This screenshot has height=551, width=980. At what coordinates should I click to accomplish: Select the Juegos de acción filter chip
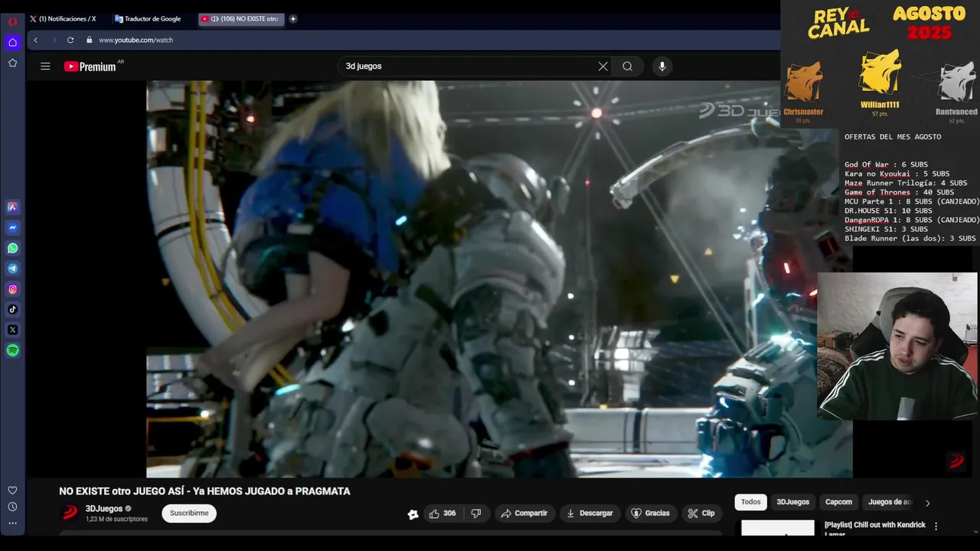890,502
